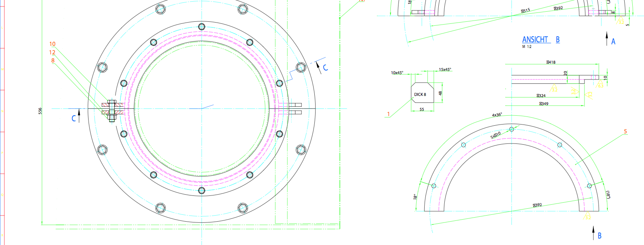This screenshot has height=245, width=644.
Task: Click the 15x45° chamfer dimension
Action: (x=445, y=69)
